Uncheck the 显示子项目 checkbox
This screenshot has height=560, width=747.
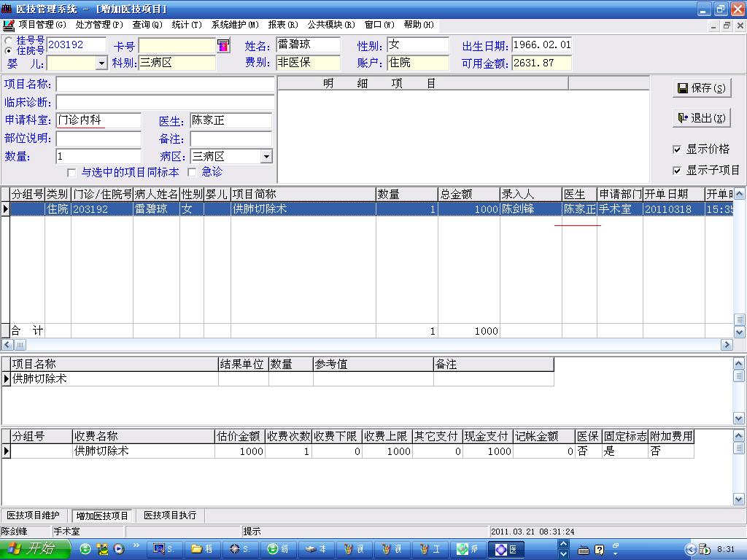click(677, 171)
